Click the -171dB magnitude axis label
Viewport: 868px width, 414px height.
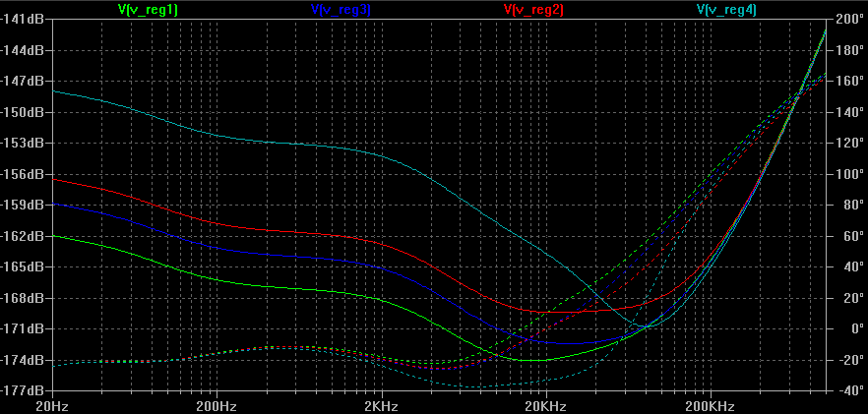(x=21, y=328)
